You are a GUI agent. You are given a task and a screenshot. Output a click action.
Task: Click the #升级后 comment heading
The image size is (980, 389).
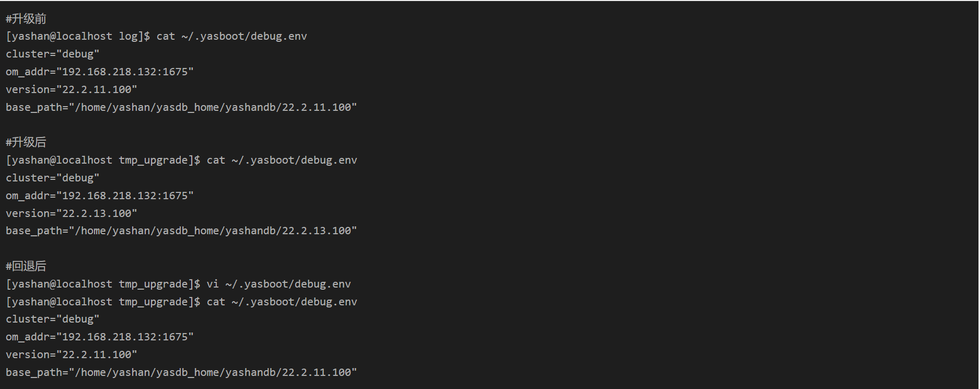pos(26,142)
